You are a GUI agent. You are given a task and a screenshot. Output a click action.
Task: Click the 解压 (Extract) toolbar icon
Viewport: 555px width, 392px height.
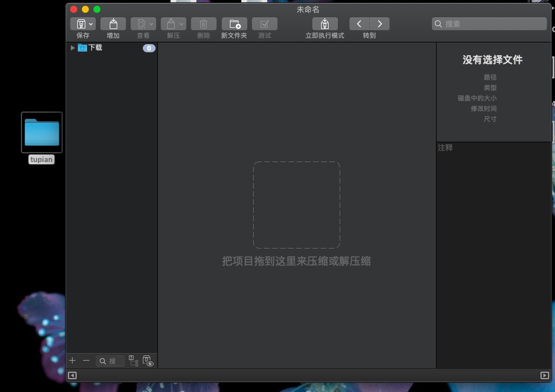coord(171,24)
